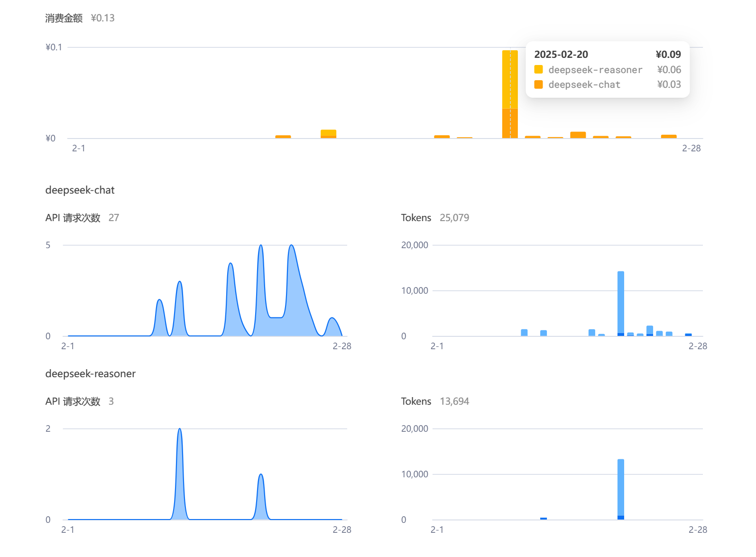Screen dimensions: 756x557
Task: Click the orange deepseek-chat legend swatch
Action: (538, 84)
